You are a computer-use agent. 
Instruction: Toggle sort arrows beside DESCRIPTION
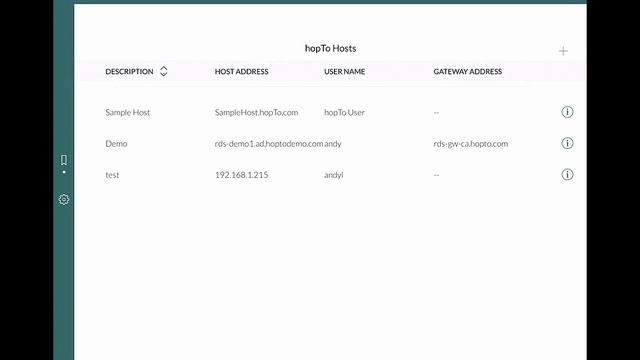[164, 71]
